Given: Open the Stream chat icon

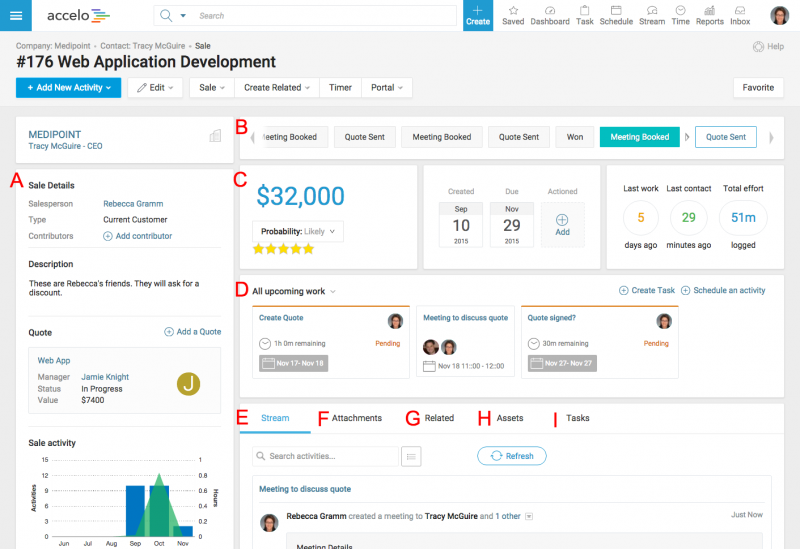Looking at the screenshot, I should (652, 10).
